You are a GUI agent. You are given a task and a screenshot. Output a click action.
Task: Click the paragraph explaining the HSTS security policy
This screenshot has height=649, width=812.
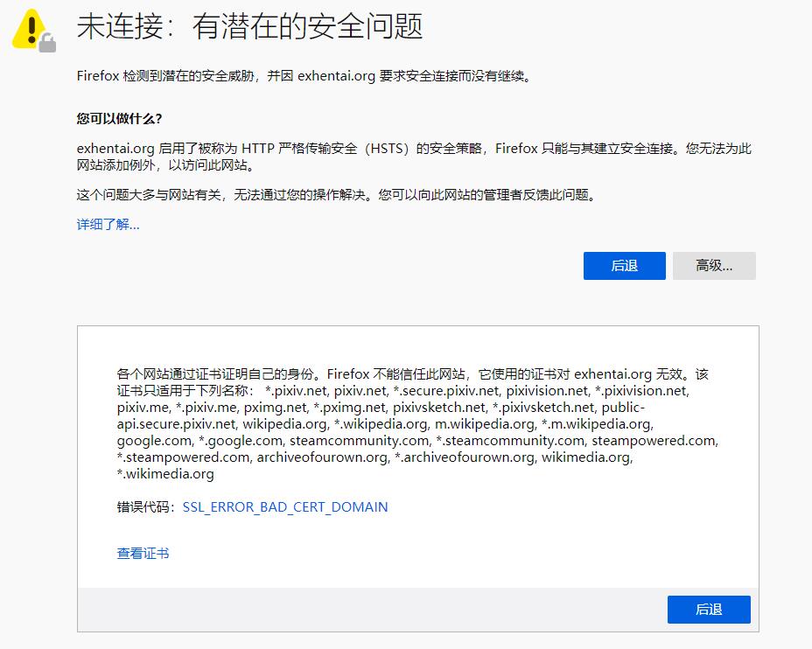point(413,157)
